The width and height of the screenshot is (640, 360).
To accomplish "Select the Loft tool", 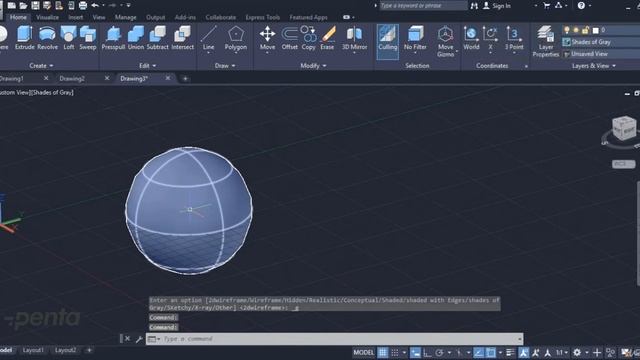I will point(69,38).
